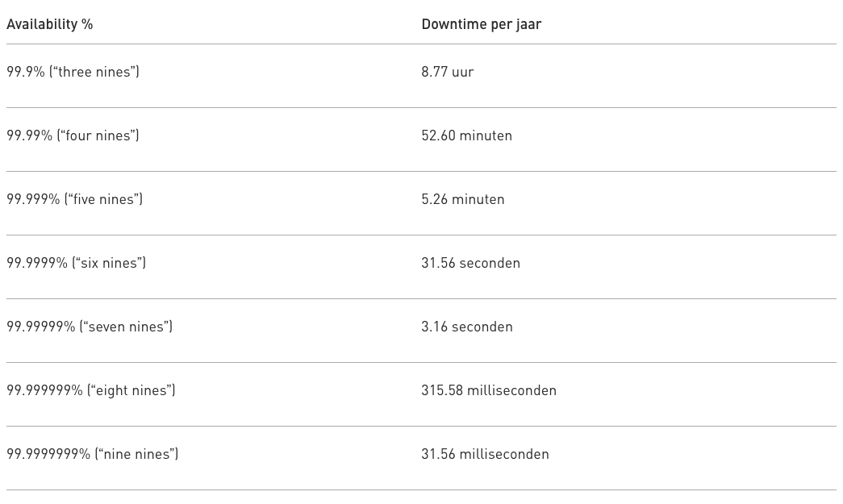Select the 31.56 seconden cell

point(471,263)
